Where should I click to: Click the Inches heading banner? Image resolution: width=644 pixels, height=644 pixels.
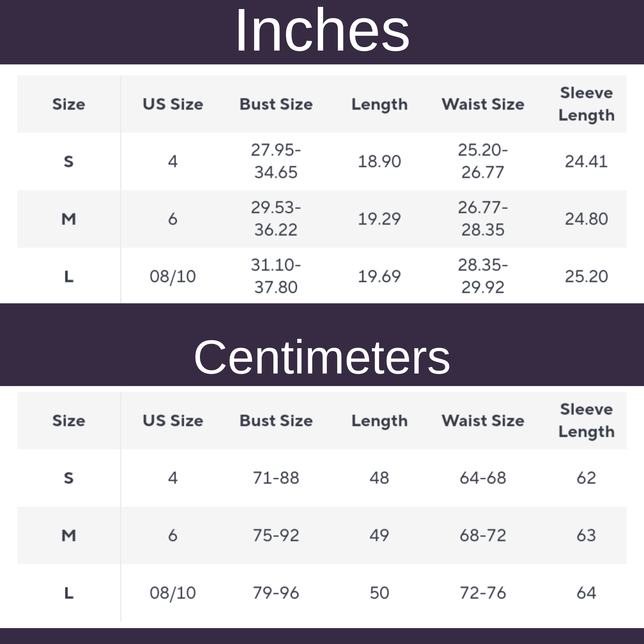click(322, 31)
